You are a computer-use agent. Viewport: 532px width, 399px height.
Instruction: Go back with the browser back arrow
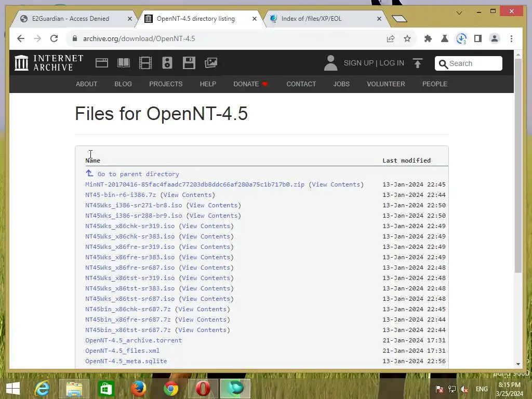tap(21, 38)
